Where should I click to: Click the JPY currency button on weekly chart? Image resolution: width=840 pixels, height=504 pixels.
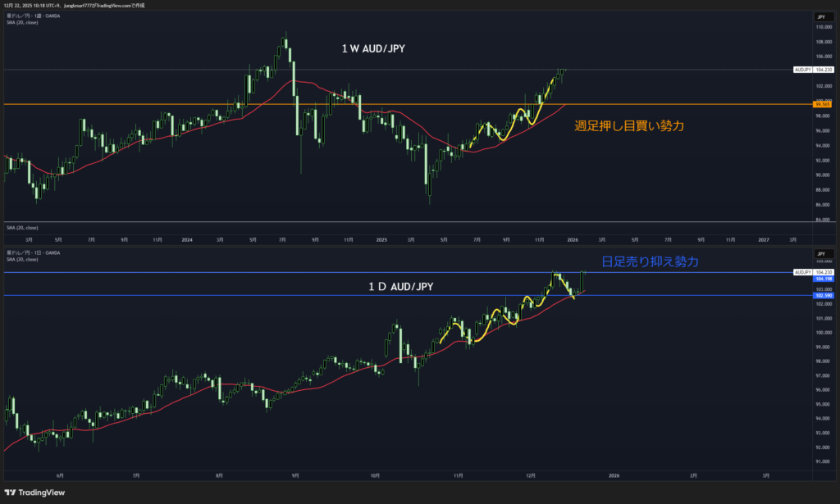(819, 16)
